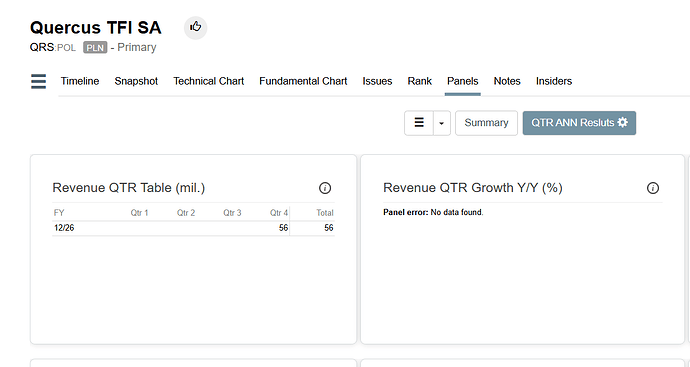Click the FY column header
690x367 pixels.
(x=59, y=213)
